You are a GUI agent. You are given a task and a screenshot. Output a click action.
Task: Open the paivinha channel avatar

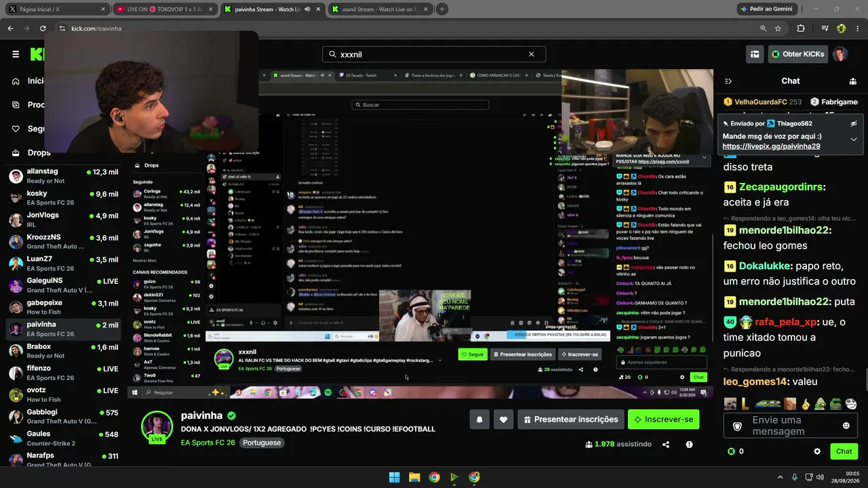pyautogui.click(x=157, y=426)
